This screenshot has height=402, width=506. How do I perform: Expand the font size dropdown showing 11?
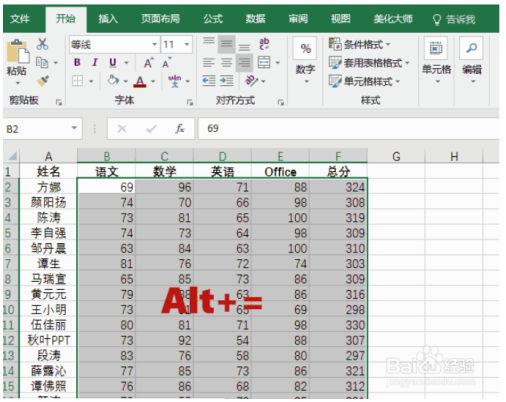[187, 44]
